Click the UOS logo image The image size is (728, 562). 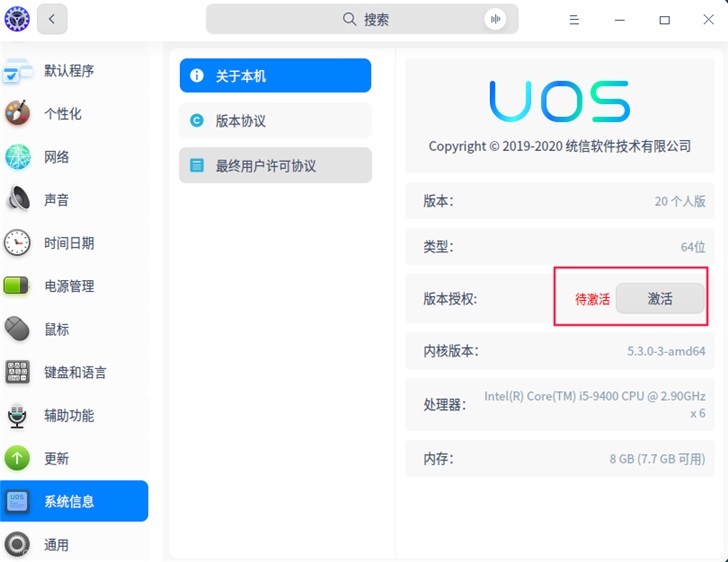tap(559, 101)
